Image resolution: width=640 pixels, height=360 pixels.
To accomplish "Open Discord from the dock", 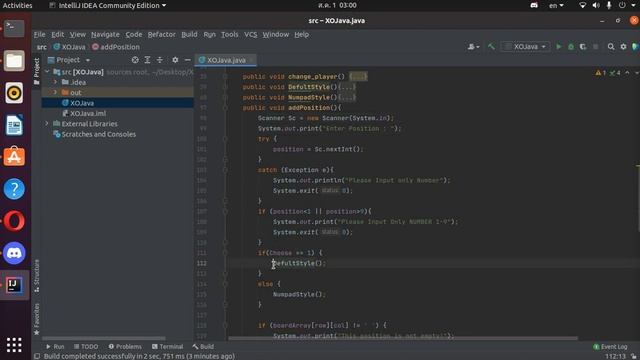I will point(14,253).
